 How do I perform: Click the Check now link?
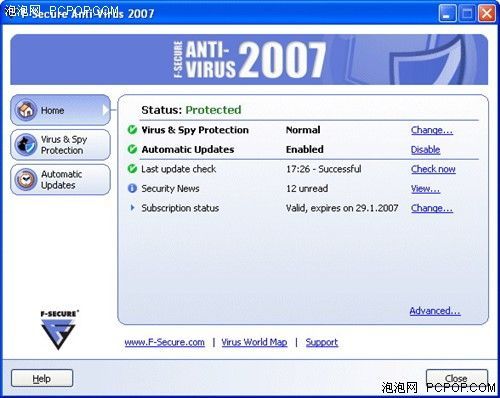(x=433, y=169)
